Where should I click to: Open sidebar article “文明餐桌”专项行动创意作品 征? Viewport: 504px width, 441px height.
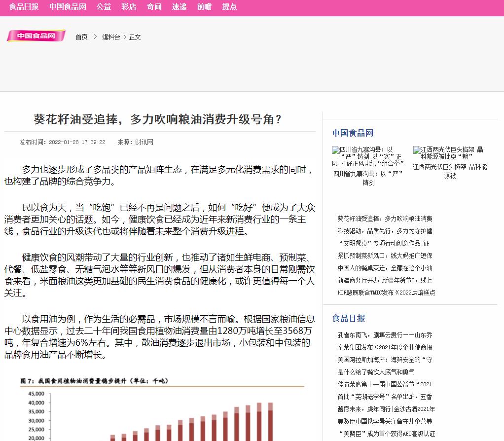384,243
